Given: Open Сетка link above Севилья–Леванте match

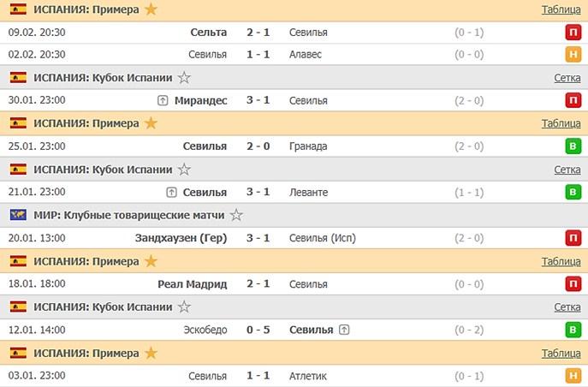Looking at the screenshot, I should coord(567,170).
